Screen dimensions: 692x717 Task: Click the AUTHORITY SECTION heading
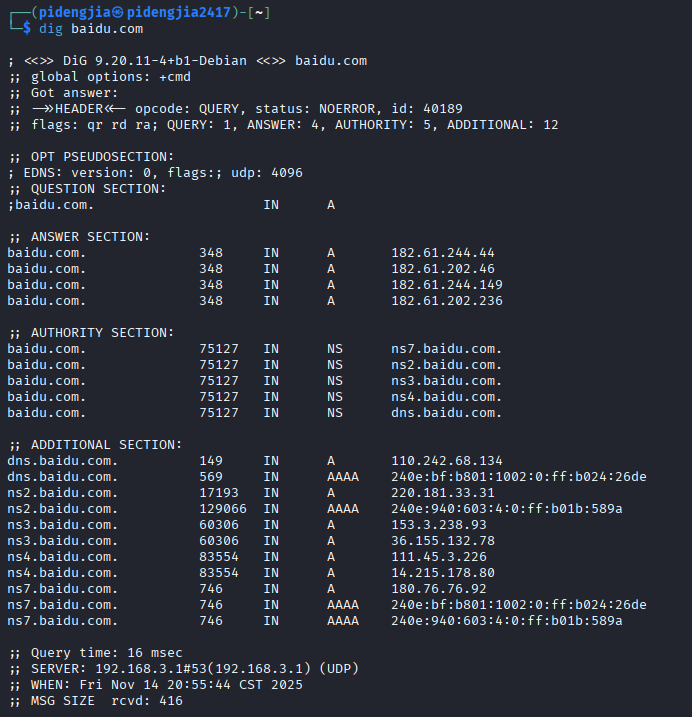(x=98, y=333)
